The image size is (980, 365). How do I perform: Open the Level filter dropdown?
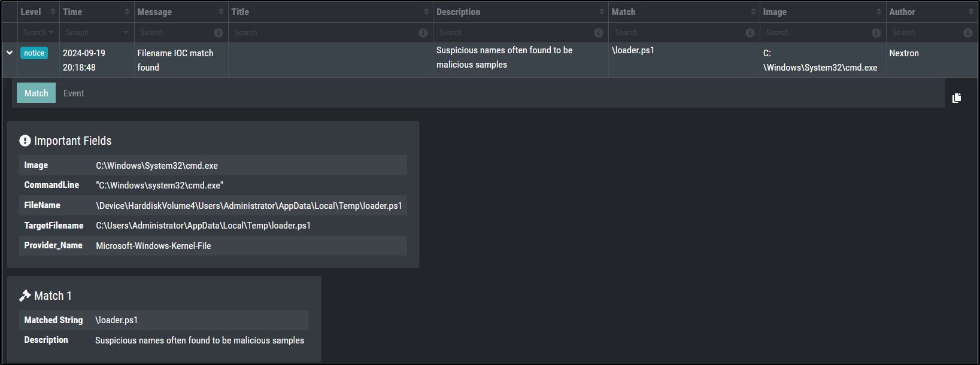[38, 33]
